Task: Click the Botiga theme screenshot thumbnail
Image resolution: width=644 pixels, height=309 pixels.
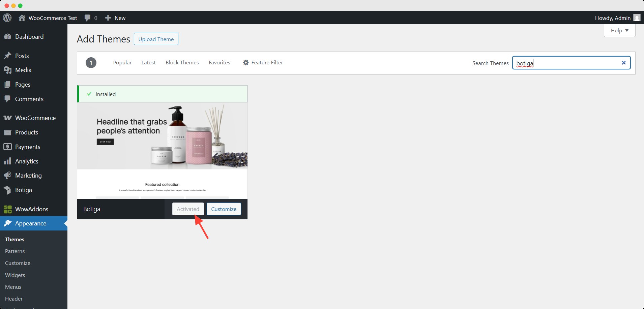Action: [x=162, y=151]
